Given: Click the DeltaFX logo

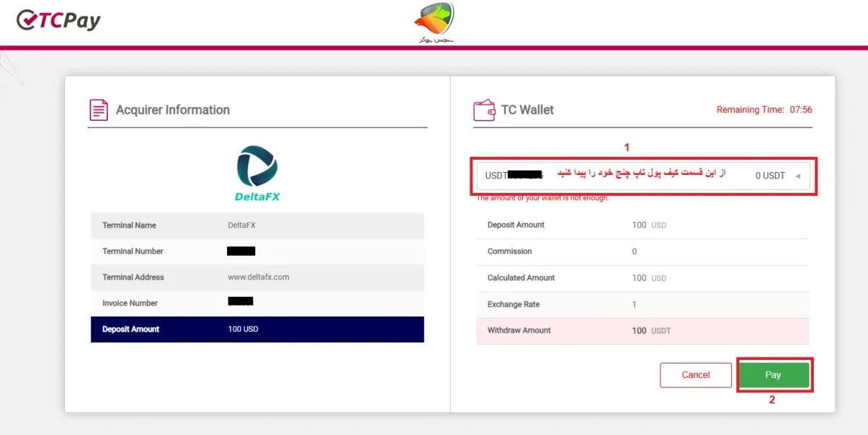Looking at the screenshot, I should (257, 173).
